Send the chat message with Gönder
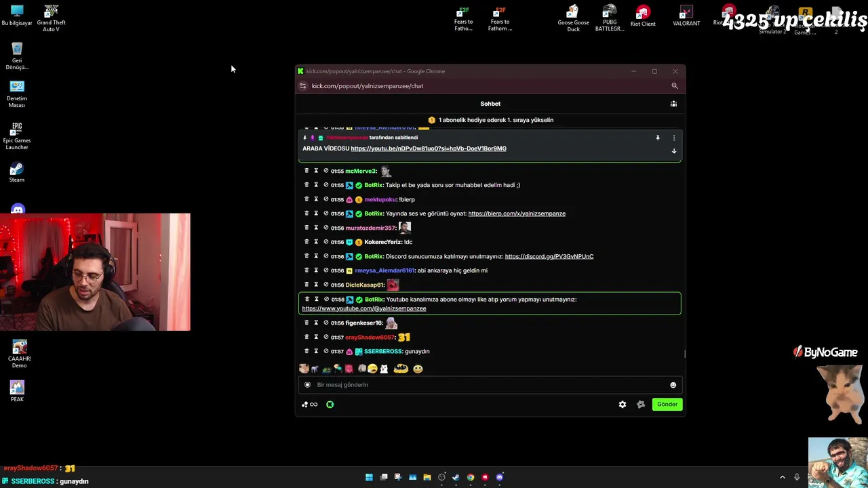The width and height of the screenshot is (868, 488). (667, 405)
